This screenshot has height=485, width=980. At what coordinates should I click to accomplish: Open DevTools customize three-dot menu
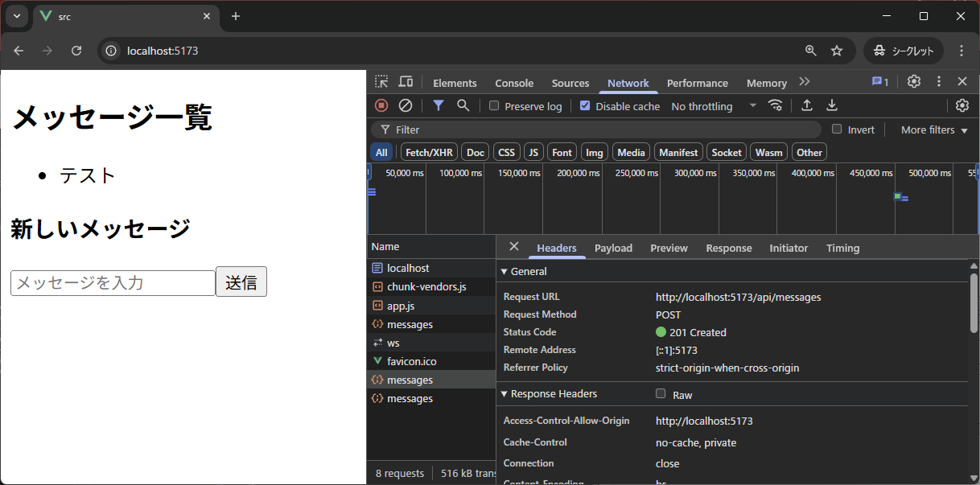pyautogui.click(x=938, y=82)
